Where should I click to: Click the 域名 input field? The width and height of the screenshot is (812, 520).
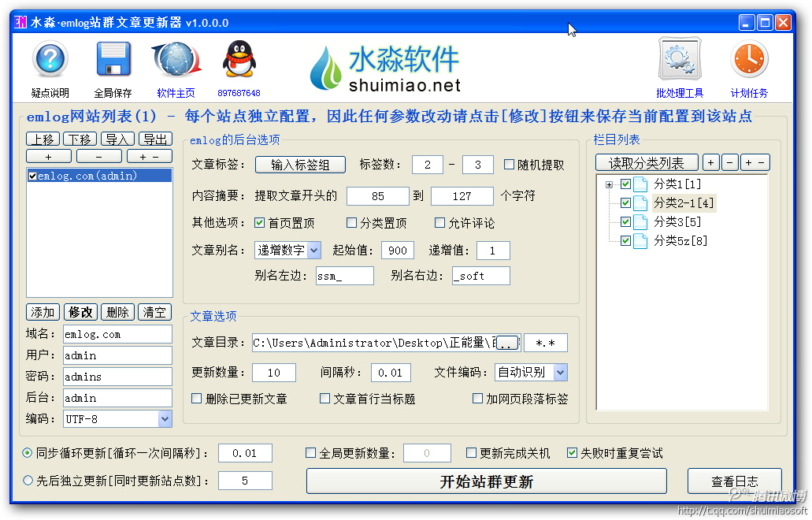(117, 335)
